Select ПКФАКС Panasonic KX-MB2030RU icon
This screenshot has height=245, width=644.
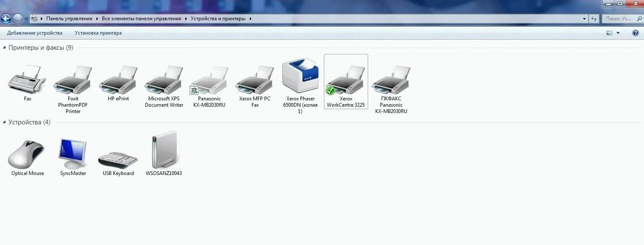coord(391,79)
